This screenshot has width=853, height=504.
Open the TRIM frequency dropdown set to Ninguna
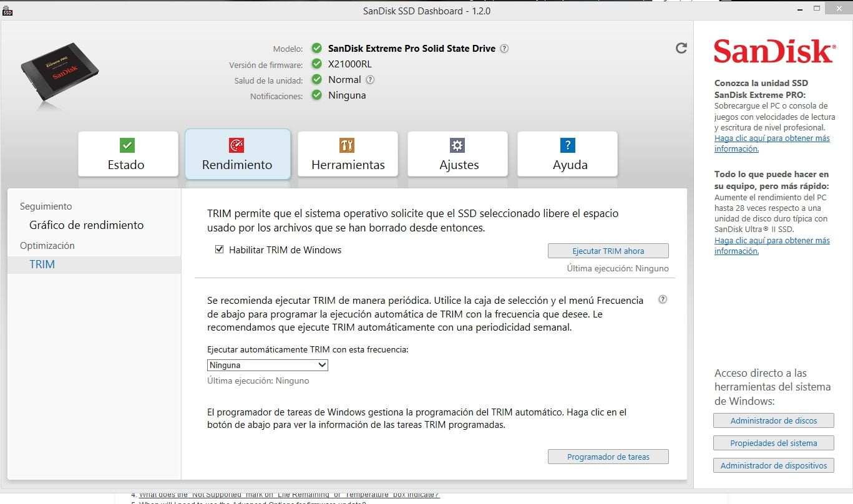pyautogui.click(x=268, y=365)
